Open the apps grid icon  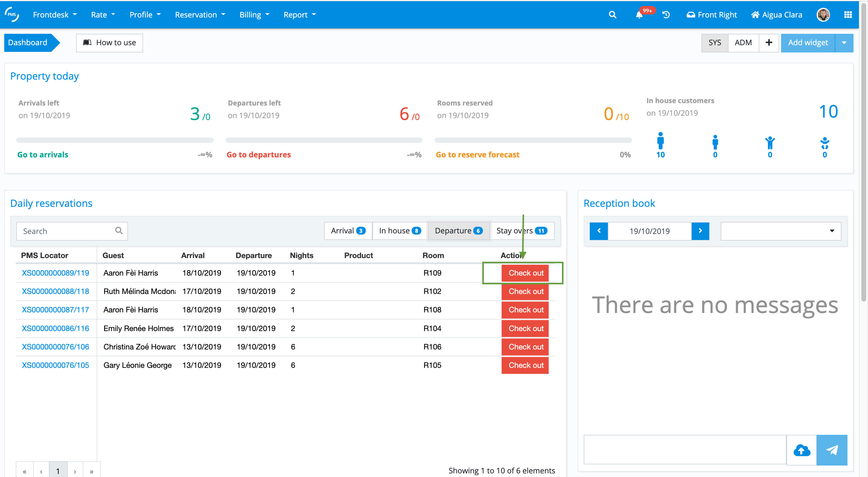click(x=848, y=15)
